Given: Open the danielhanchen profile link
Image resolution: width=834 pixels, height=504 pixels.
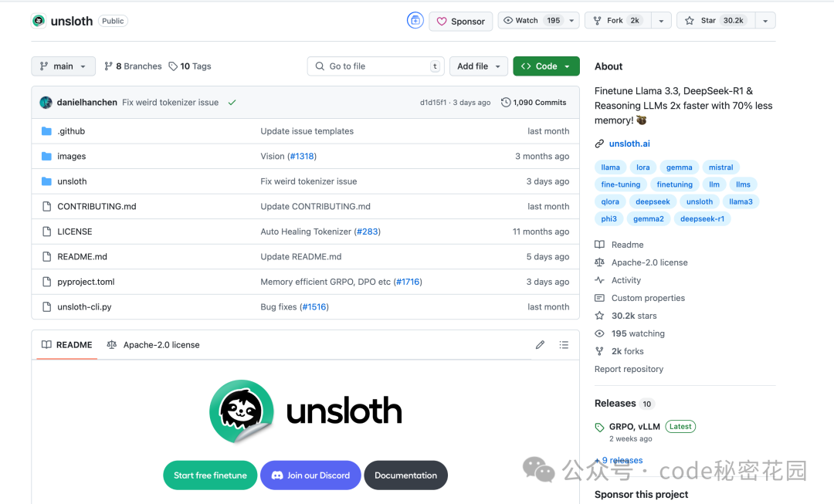Looking at the screenshot, I should 86,102.
